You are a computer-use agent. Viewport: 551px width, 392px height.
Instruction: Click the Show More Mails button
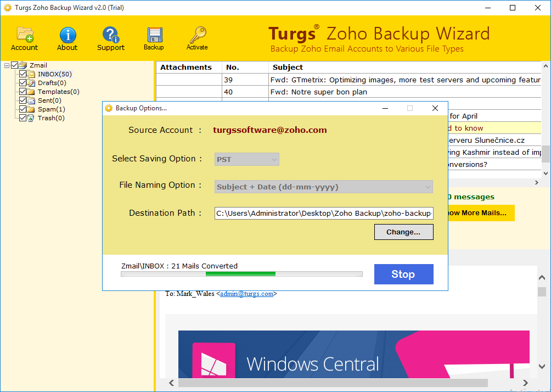[481, 213]
